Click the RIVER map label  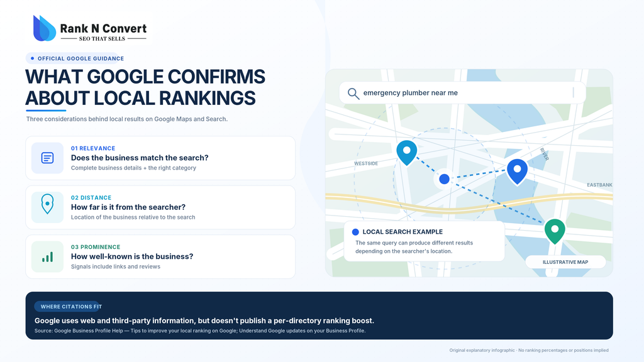544,154
